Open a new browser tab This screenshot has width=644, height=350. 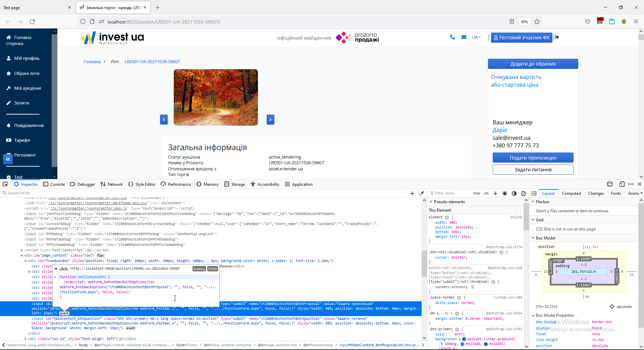click(x=158, y=7)
